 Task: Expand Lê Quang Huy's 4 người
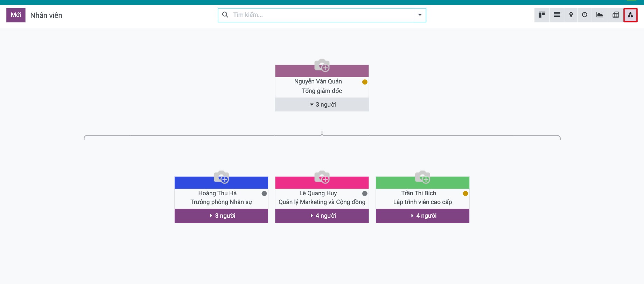point(322,216)
